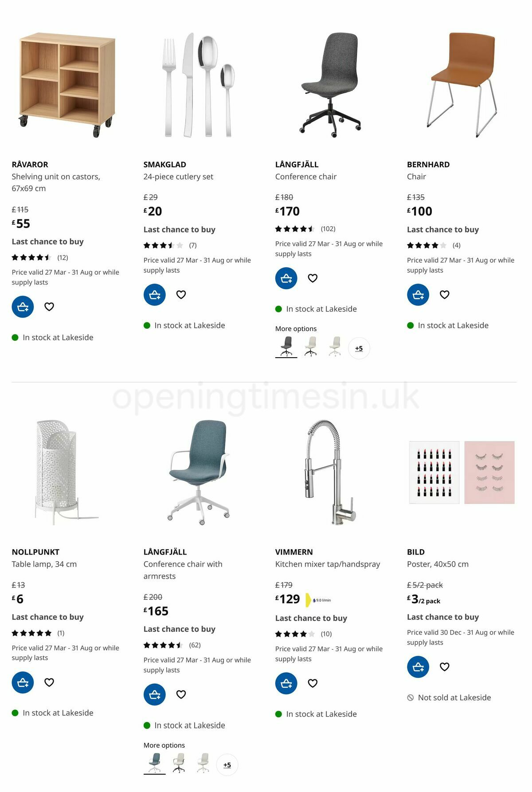This screenshot has width=532, height=792.
Task: Add the SMAKGLAD cutlery set to cart
Action: click(154, 294)
